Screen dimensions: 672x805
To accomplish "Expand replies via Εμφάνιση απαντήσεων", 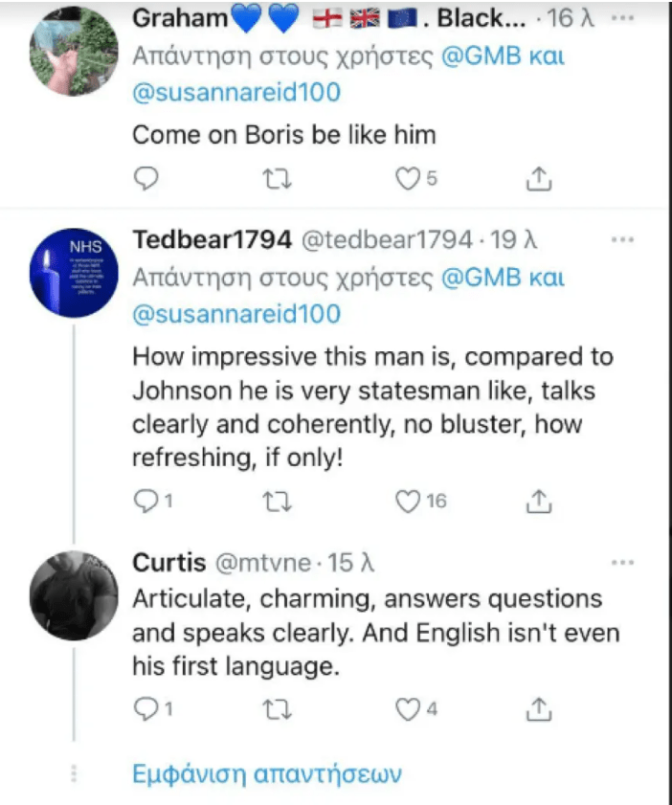I will tap(266, 773).
